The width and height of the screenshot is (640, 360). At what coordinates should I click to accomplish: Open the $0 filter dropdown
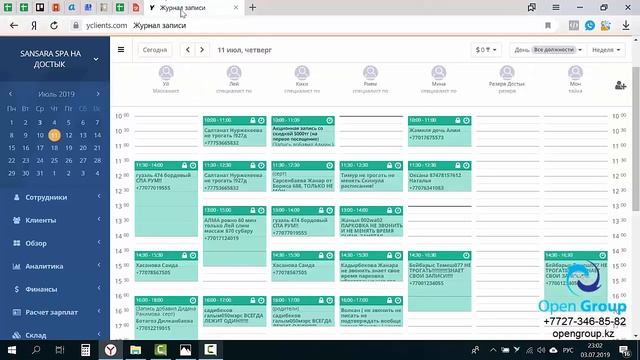click(x=486, y=50)
